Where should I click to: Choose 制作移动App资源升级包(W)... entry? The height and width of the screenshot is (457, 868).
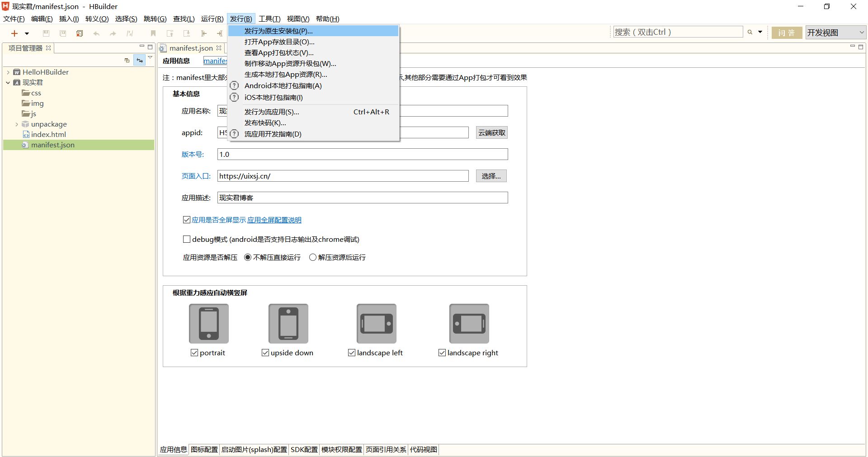pos(313,64)
